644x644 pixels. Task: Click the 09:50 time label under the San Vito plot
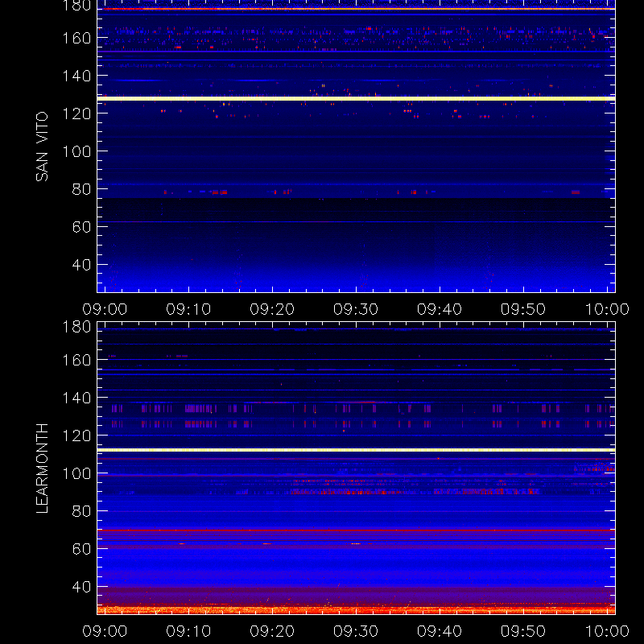(x=523, y=309)
